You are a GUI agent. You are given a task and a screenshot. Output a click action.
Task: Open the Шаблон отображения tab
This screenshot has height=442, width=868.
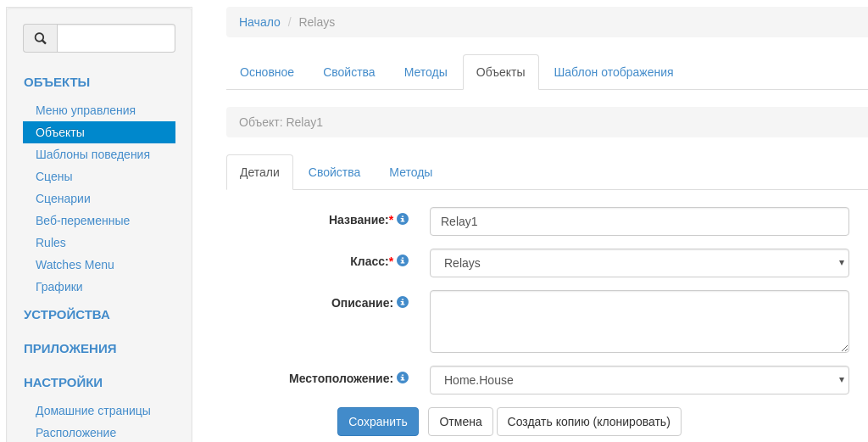point(613,72)
